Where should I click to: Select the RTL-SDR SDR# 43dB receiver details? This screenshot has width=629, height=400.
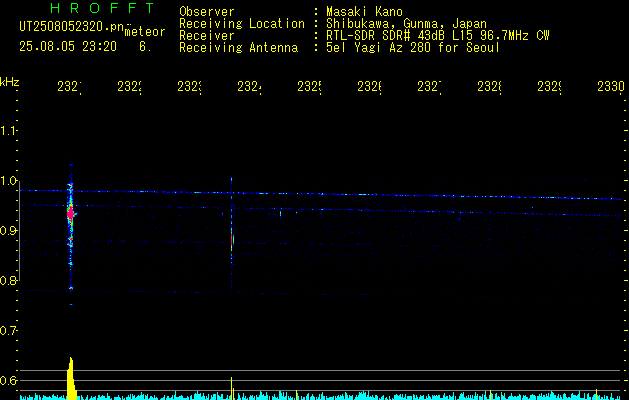click(438, 36)
